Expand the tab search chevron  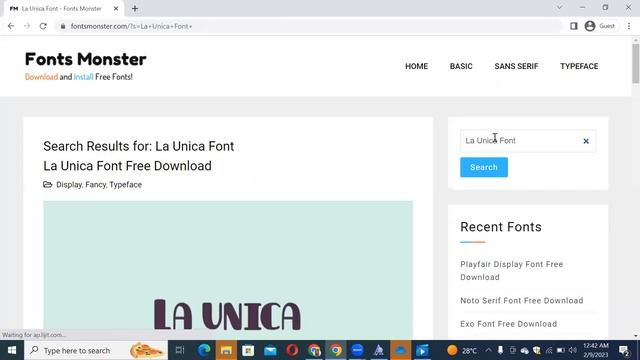(560, 7)
